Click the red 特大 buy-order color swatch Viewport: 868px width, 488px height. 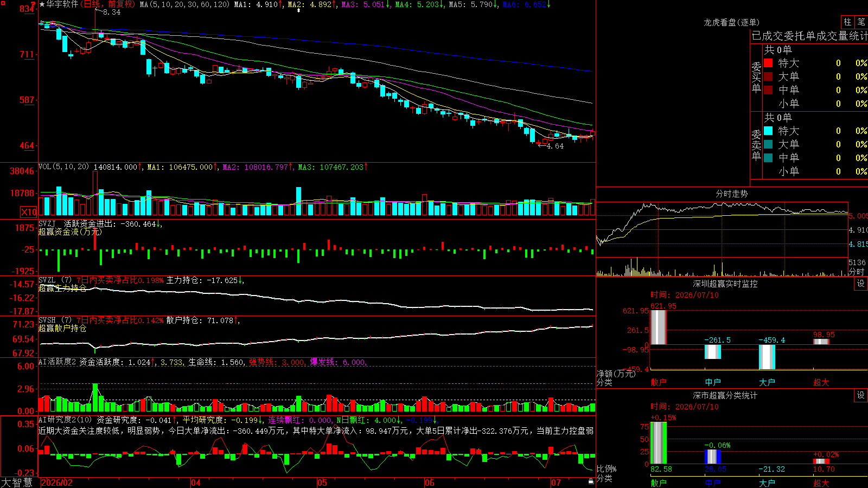pos(768,63)
